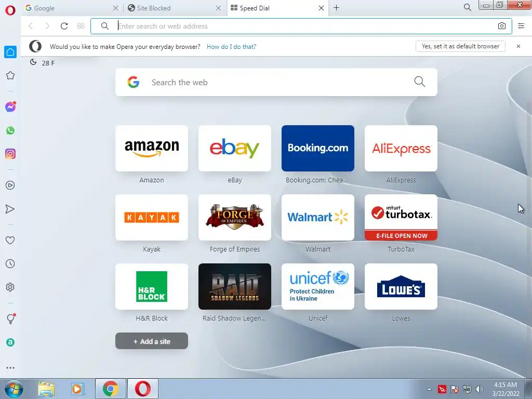The width and height of the screenshot is (532, 399).
Task: Open the eBay speed dial tile
Action: pos(235,148)
